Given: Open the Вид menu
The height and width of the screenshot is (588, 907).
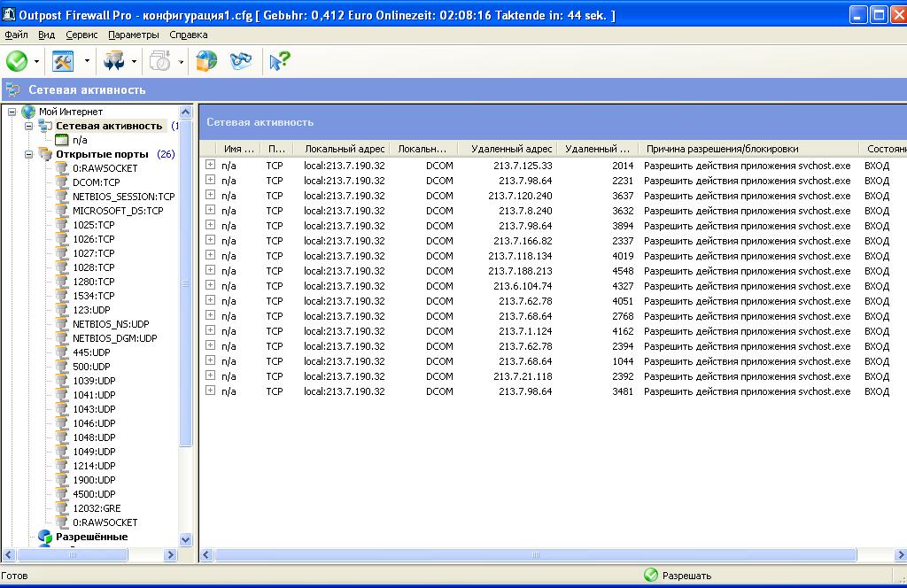Looking at the screenshot, I should tap(46, 35).
